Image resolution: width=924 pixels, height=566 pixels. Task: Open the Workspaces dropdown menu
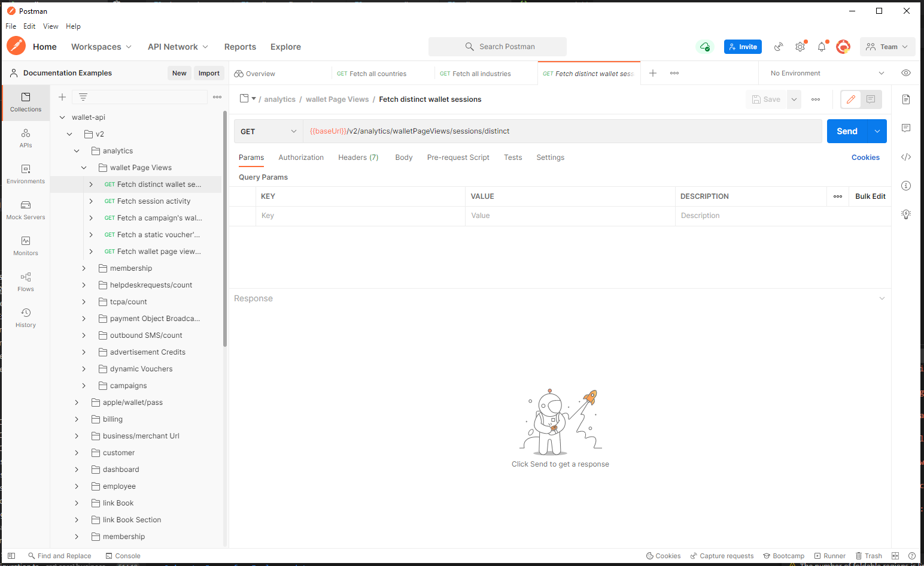101,47
